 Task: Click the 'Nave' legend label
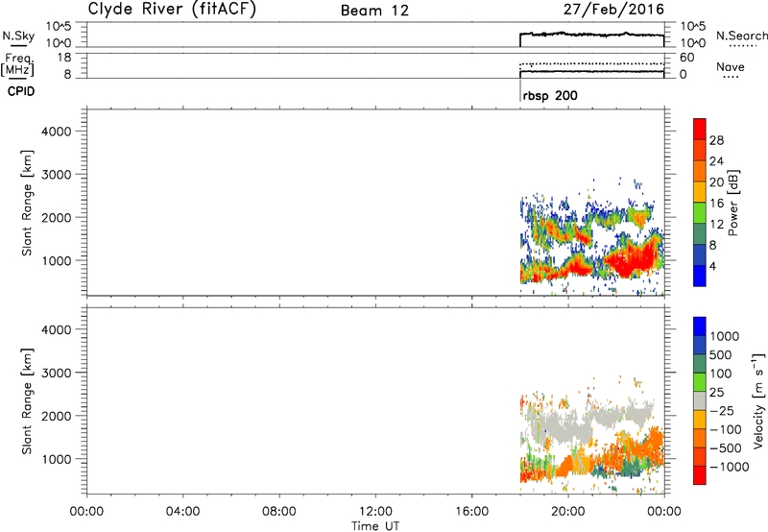[731, 67]
